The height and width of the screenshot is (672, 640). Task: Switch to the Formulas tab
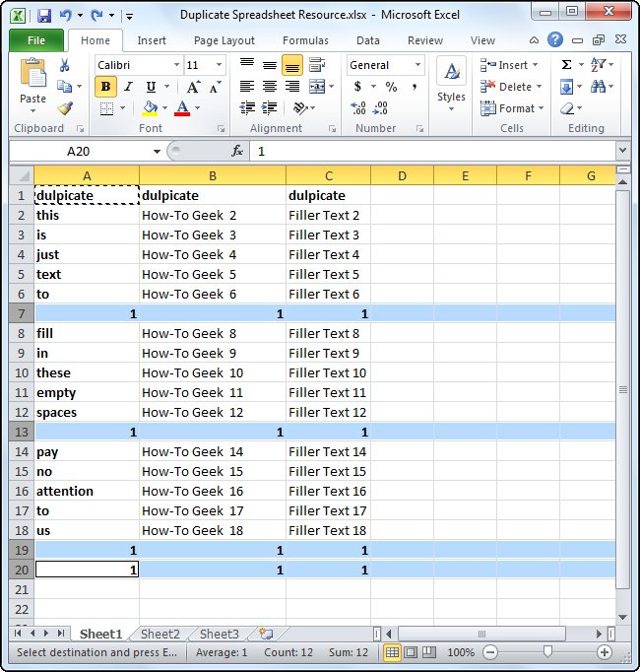(x=305, y=40)
